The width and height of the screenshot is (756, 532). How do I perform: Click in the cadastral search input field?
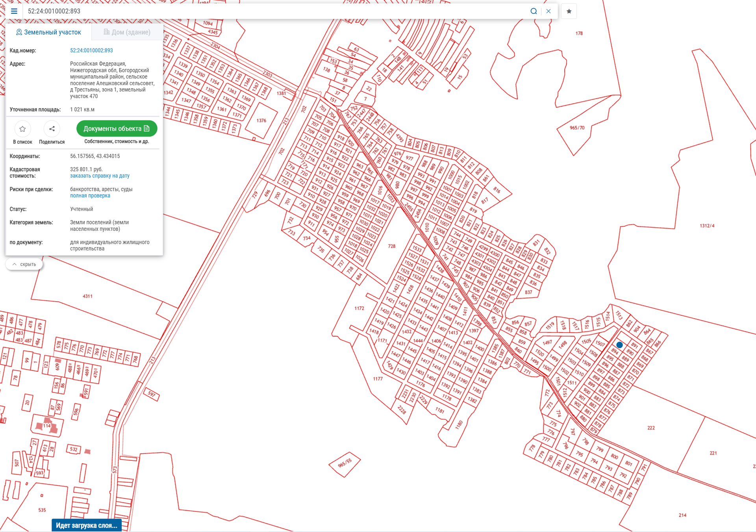click(x=276, y=11)
